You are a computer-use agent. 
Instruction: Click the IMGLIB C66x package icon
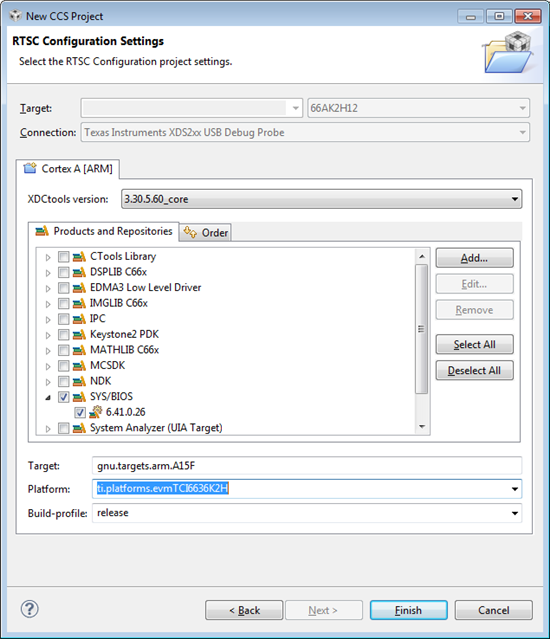click(79, 303)
